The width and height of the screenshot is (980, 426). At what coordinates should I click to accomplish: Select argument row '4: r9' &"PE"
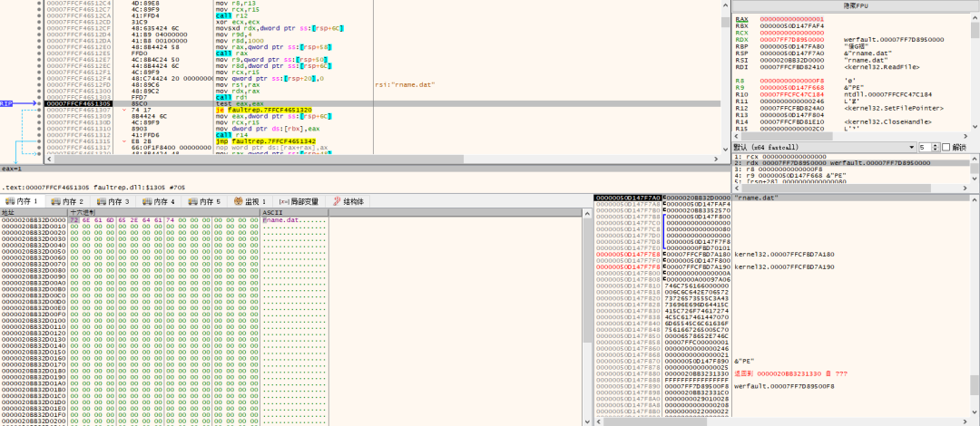coord(850,176)
